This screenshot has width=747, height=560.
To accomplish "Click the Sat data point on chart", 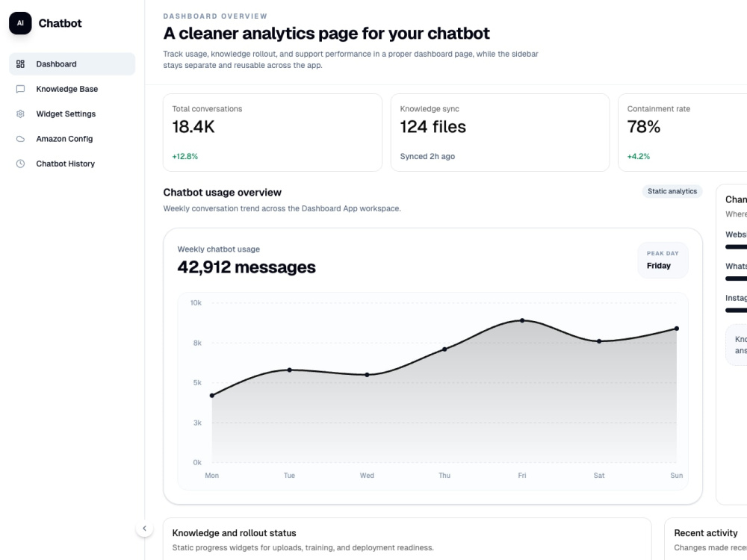I will coord(599,341).
